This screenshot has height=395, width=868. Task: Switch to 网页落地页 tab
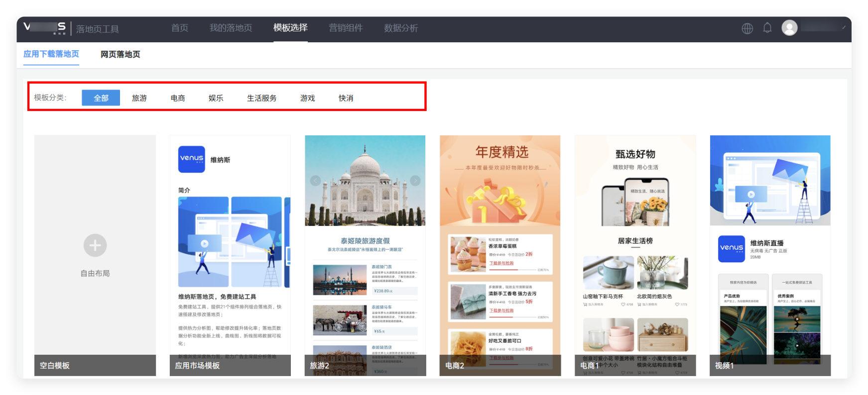click(121, 54)
